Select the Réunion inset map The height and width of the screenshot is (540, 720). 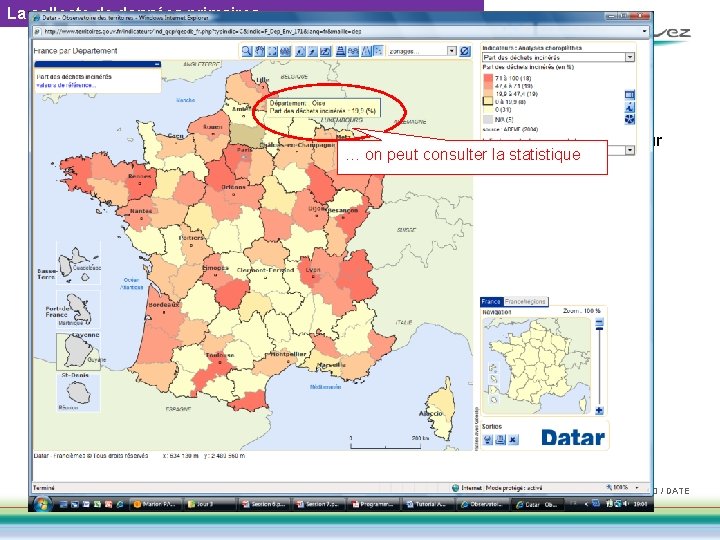click(79, 392)
